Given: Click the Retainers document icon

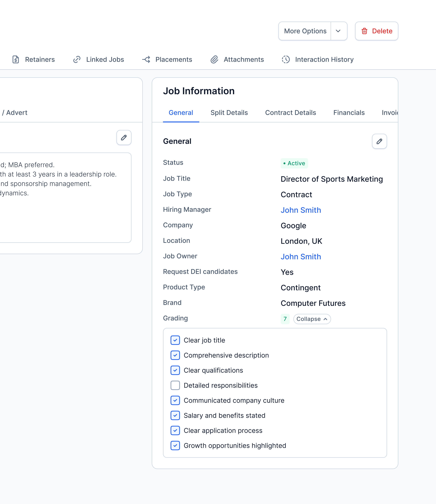Looking at the screenshot, I should click(x=16, y=59).
